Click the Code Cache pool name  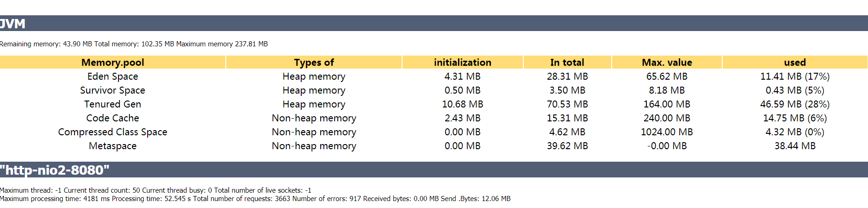click(x=112, y=118)
